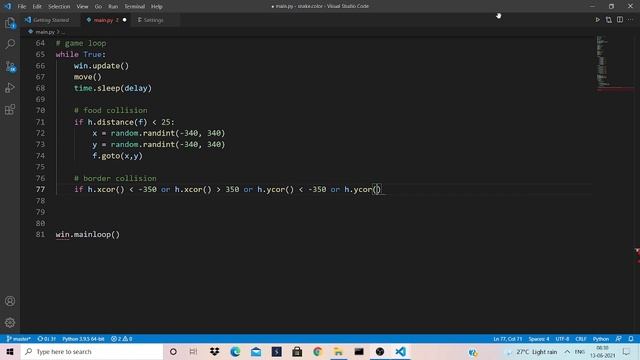
Task: Click the 'win.mainloop()' line
Action: coord(88,234)
